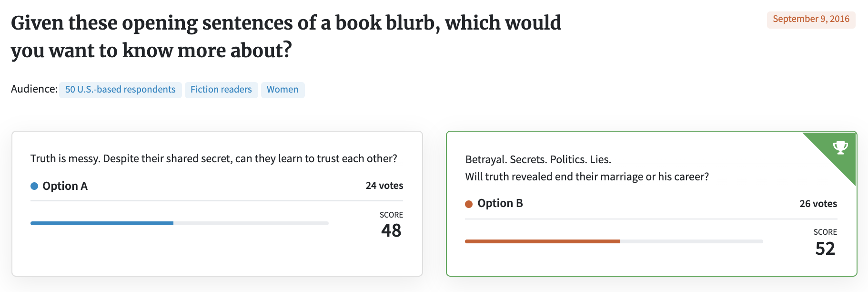Click the Audience label
The height and width of the screenshot is (292, 868).
(x=34, y=89)
